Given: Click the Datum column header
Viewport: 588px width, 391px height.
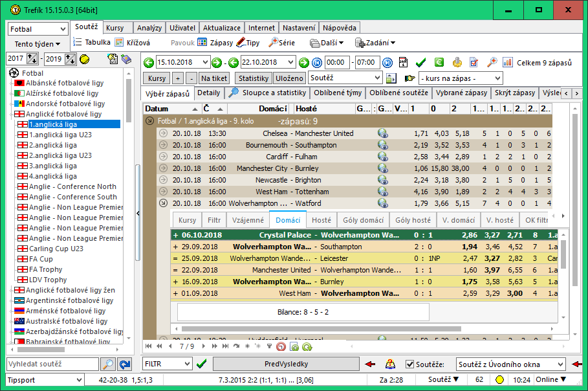Looking at the screenshot, I should tap(171, 109).
